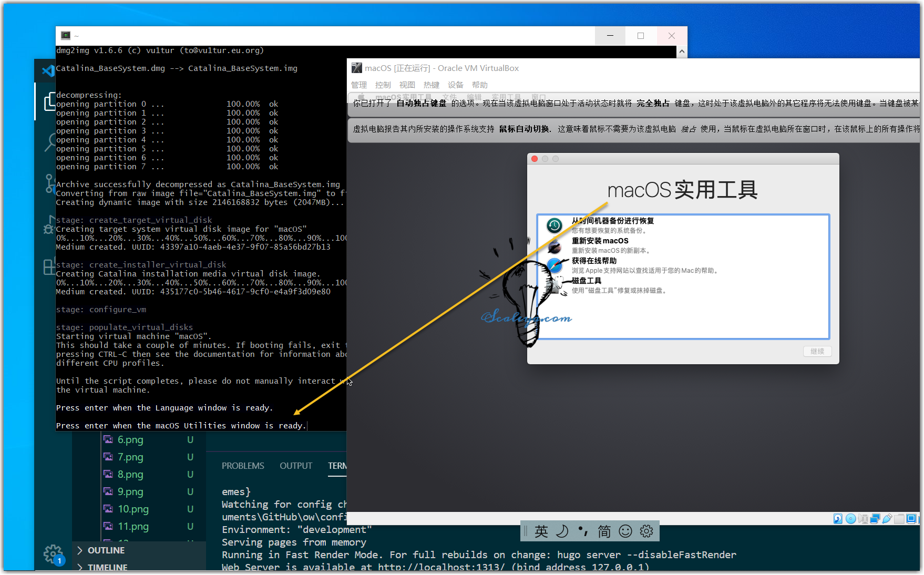This screenshot has width=924, height=575.
Task: Toggle full/half-width moon icon in IME bar
Action: click(x=562, y=531)
